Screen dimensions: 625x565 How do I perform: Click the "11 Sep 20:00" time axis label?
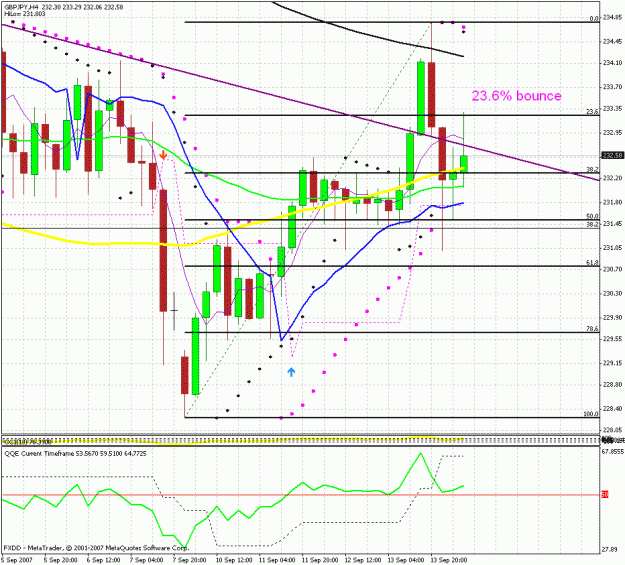[x=320, y=560]
